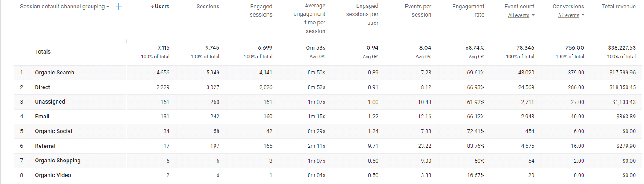
Task: Expand Conversions All events dropdown
Action: (571, 16)
